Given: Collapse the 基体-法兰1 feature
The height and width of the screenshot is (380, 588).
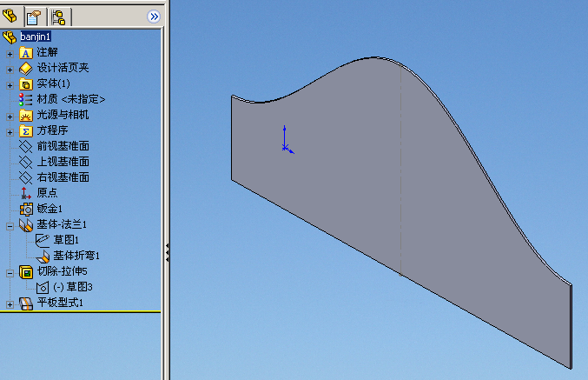Looking at the screenshot, I should coord(10,226).
